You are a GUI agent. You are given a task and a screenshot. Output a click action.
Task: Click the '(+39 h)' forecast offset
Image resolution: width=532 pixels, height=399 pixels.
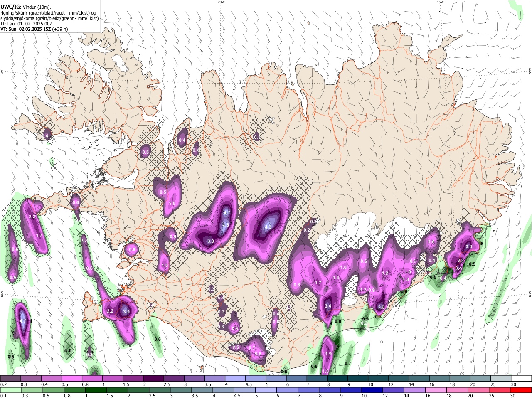point(60,29)
